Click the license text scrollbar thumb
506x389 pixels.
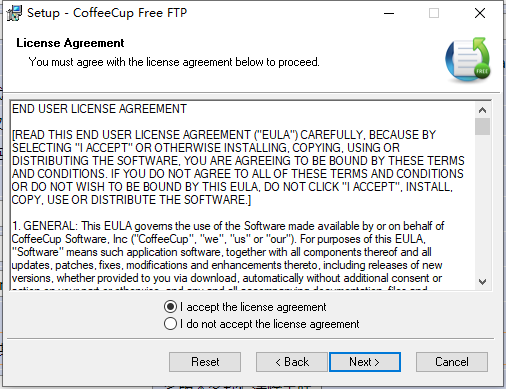click(482, 126)
